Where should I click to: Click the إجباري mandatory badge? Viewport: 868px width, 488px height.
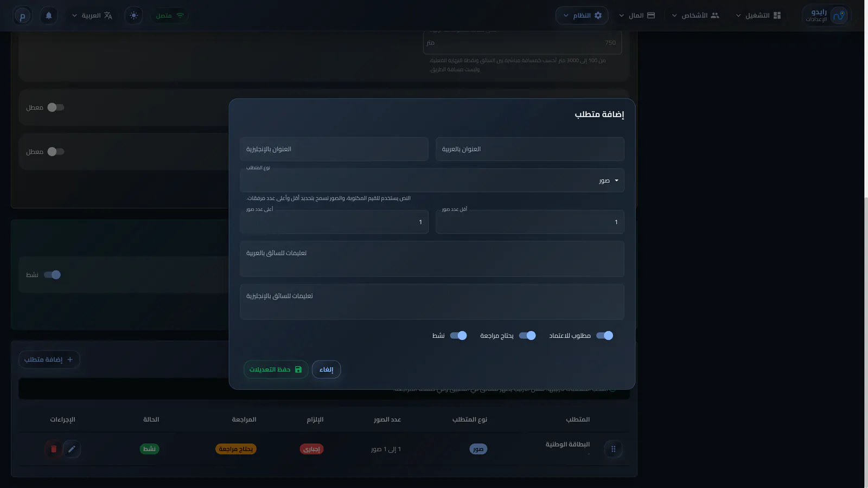tap(311, 449)
